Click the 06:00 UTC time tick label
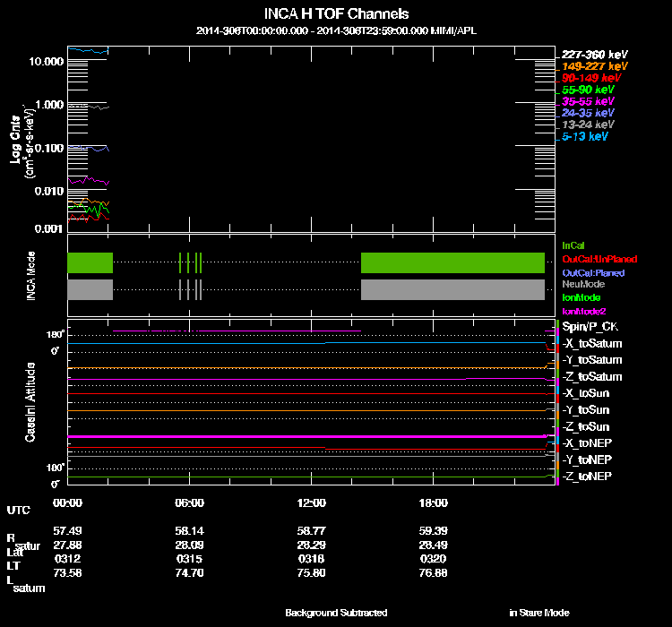 tap(190, 502)
